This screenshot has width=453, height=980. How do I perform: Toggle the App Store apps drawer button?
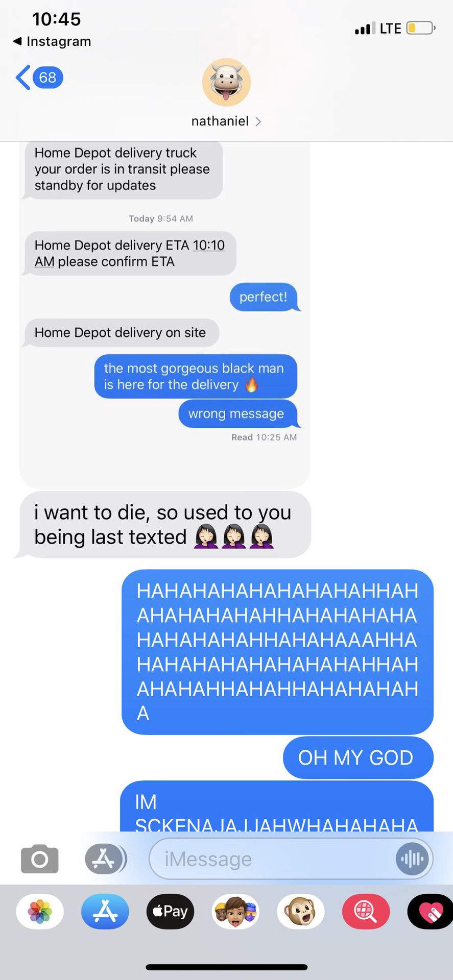104,859
